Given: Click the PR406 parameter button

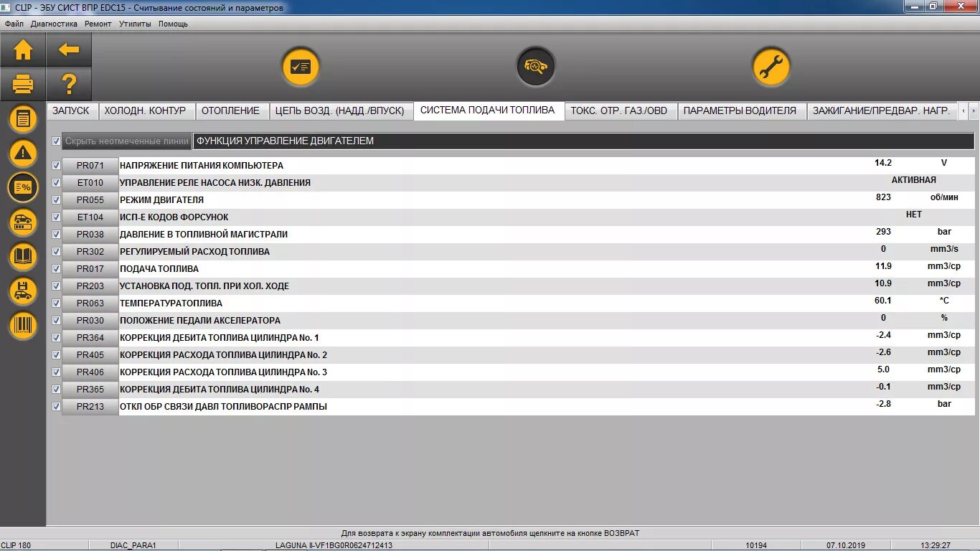Looking at the screenshot, I should (90, 372).
